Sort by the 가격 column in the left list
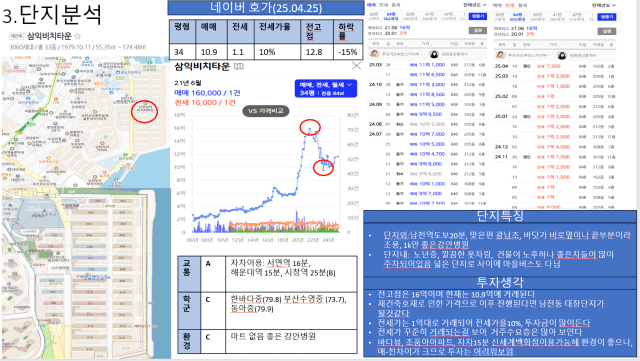This screenshot has width=640, height=361. click(426, 44)
